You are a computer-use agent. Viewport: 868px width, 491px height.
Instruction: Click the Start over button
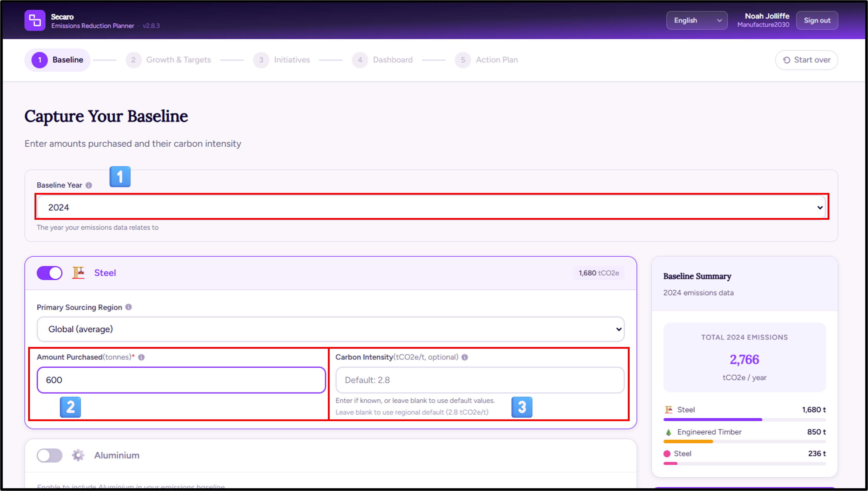click(806, 60)
